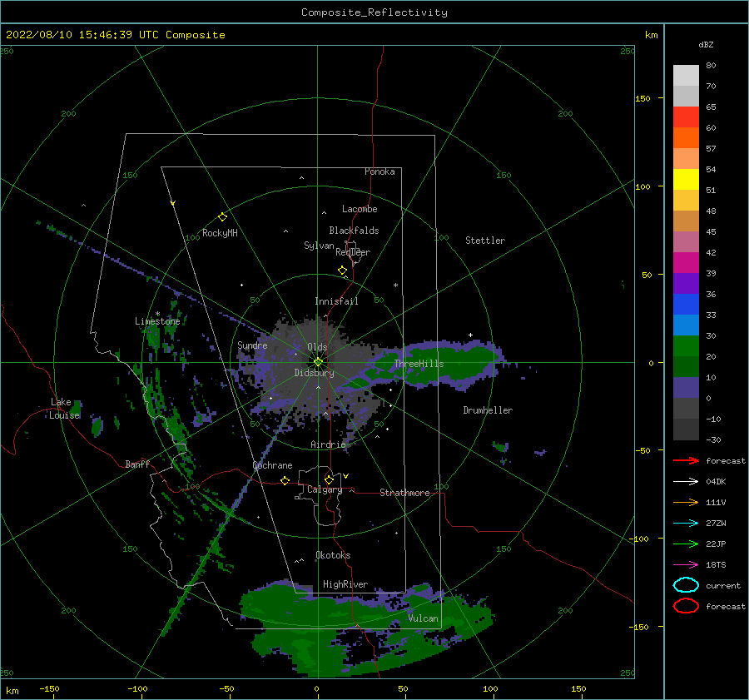Click the dBZ heading above the color scale
The height and width of the screenshot is (700, 749).
[x=706, y=44]
